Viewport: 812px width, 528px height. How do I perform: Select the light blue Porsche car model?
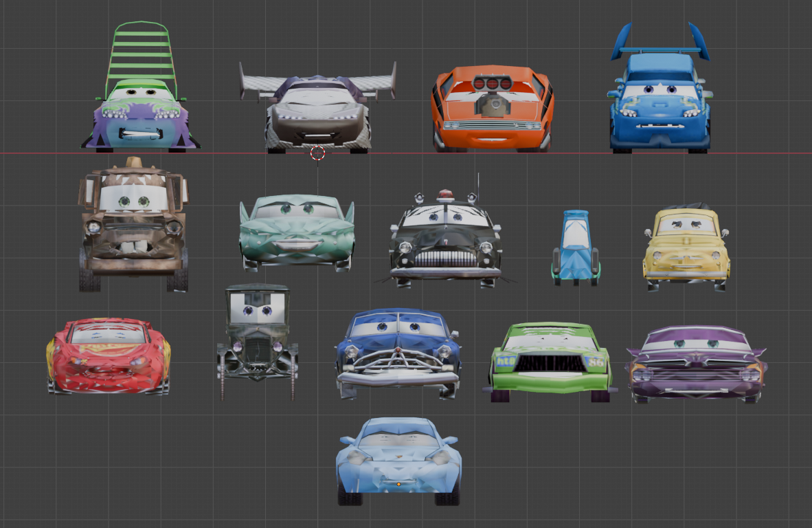coord(398,461)
